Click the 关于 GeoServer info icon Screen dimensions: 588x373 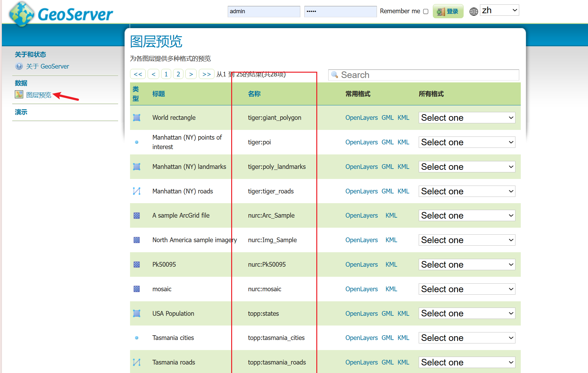coord(19,66)
